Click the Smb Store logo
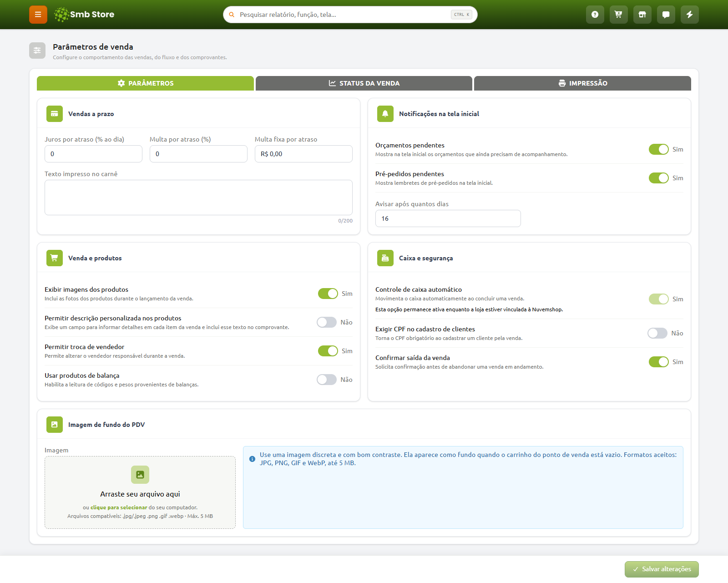728x583 pixels. point(84,15)
